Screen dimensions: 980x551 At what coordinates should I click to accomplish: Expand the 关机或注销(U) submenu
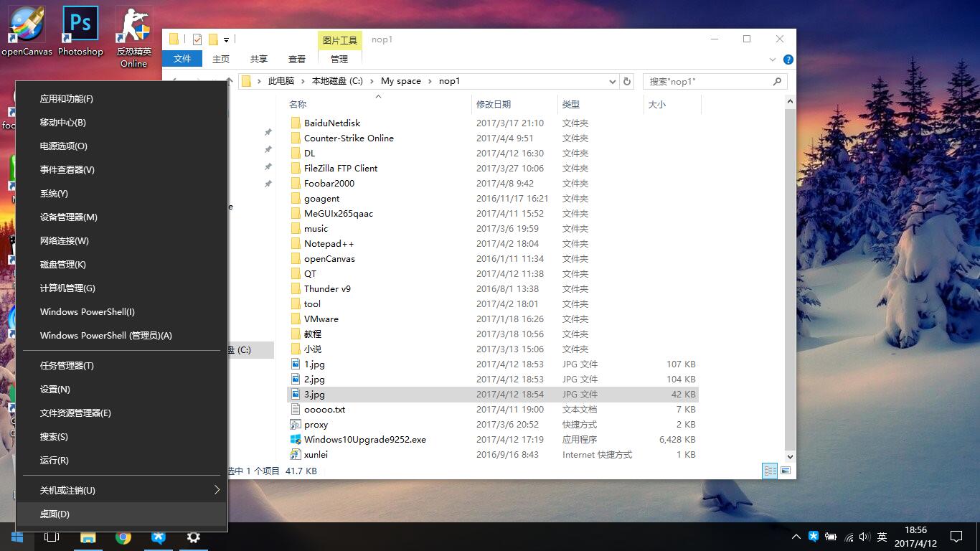[x=216, y=490]
